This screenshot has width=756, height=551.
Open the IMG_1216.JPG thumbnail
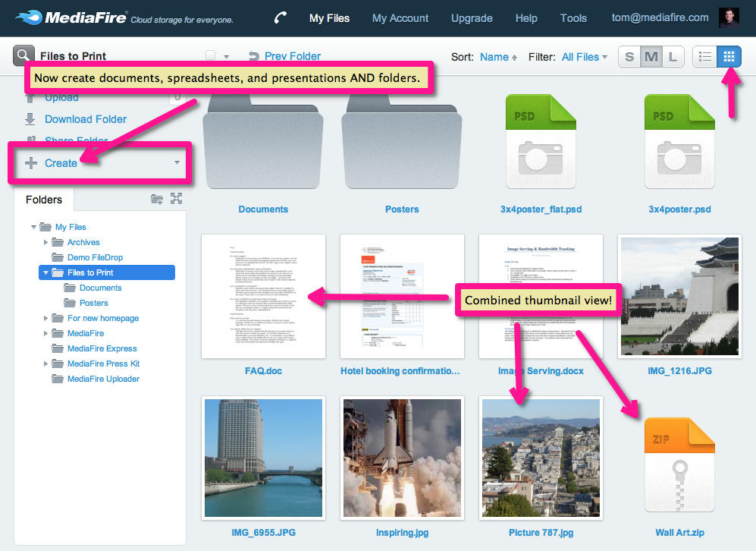[x=680, y=296]
